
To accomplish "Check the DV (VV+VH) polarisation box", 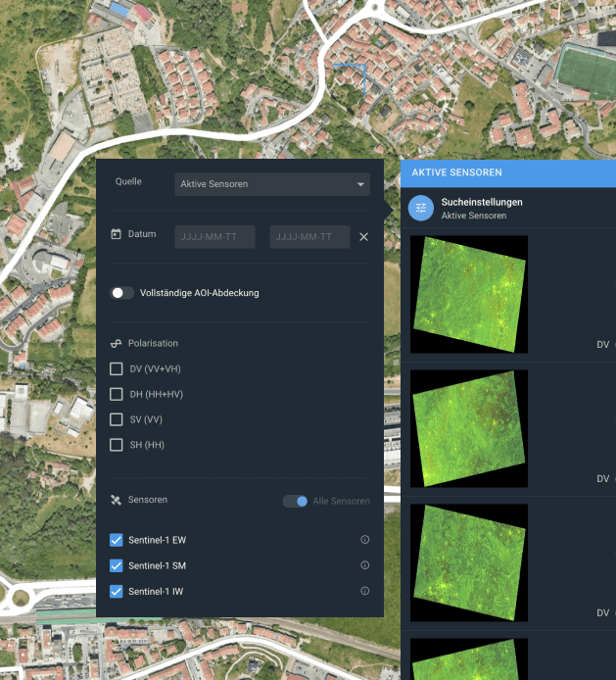I will coord(117,369).
